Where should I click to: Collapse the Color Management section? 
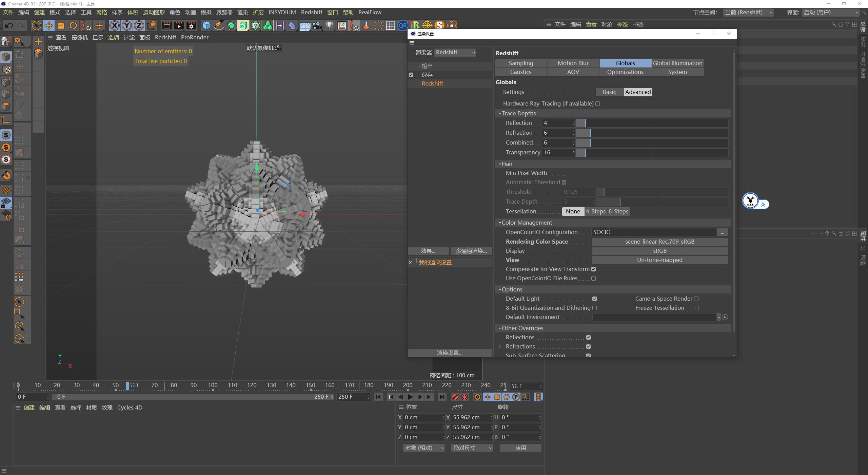[500, 223]
